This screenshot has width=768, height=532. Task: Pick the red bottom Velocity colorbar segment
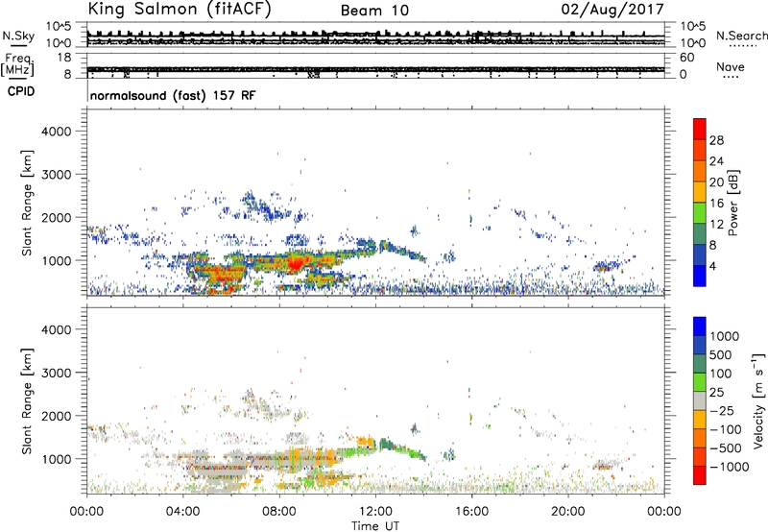pos(700,475)
